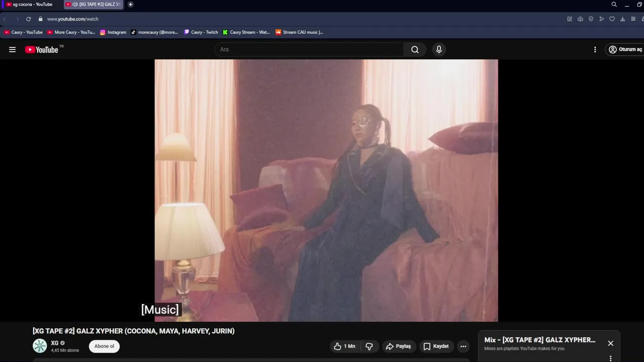
Task: Go to YouTube home via logo
Action: pos(42,49)
